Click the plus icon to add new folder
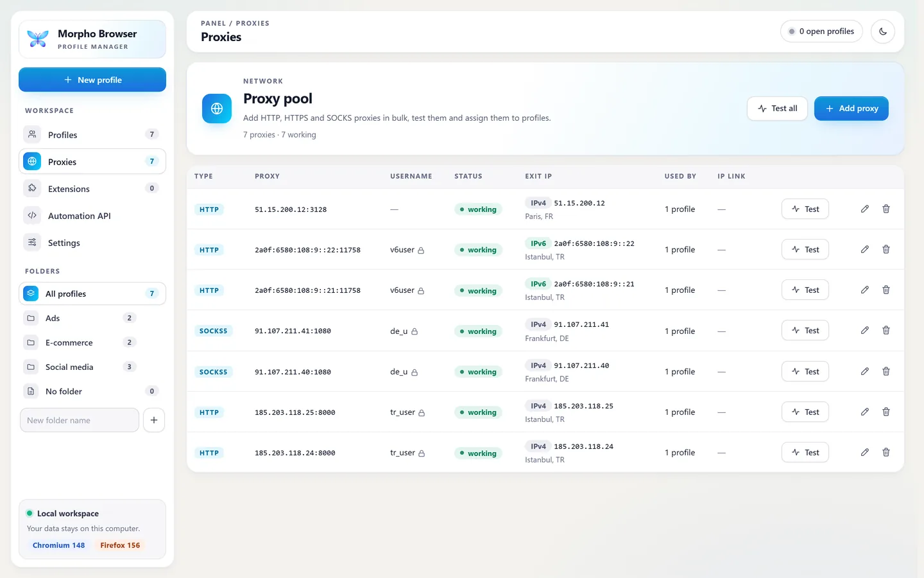Screen dimensions: 924x578 pos(154,420)
